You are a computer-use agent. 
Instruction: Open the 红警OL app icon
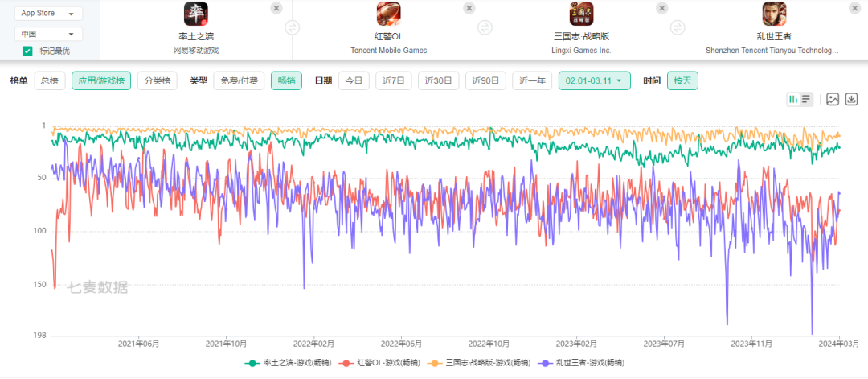[389, 14]
